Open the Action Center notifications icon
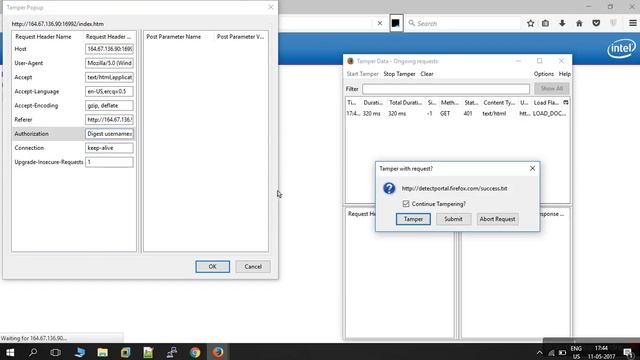 pos(628,352)
